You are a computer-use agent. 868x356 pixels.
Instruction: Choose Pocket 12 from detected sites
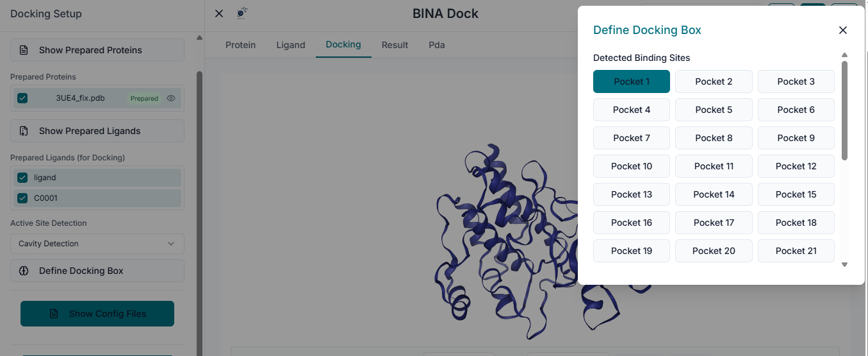point(796,166)
